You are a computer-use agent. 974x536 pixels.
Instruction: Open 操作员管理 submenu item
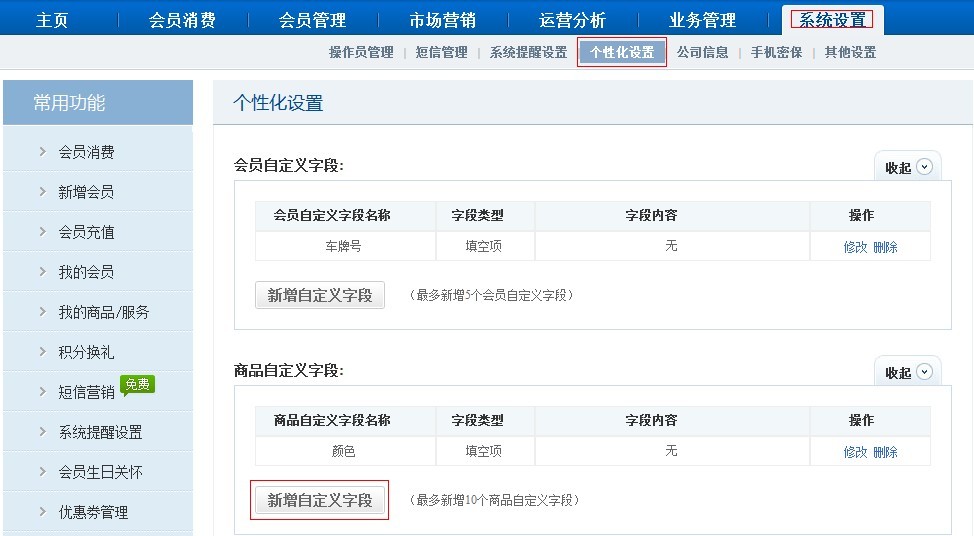click(361, 52)
